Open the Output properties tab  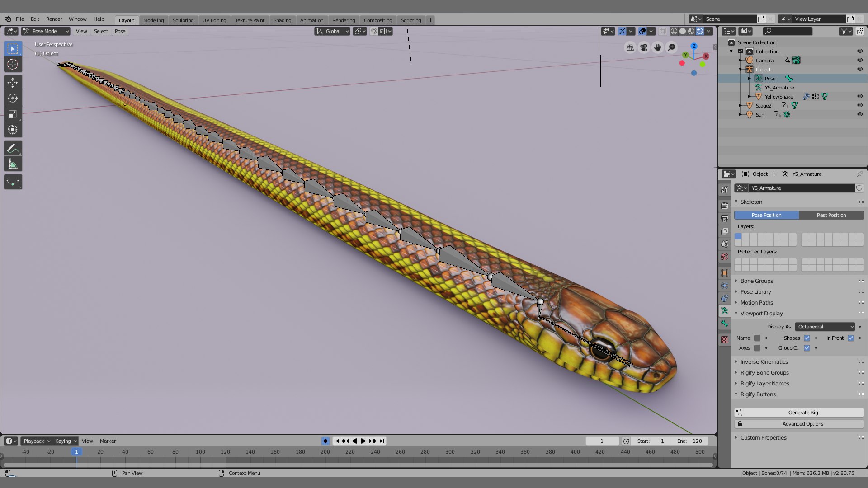(x=725, y=219)
